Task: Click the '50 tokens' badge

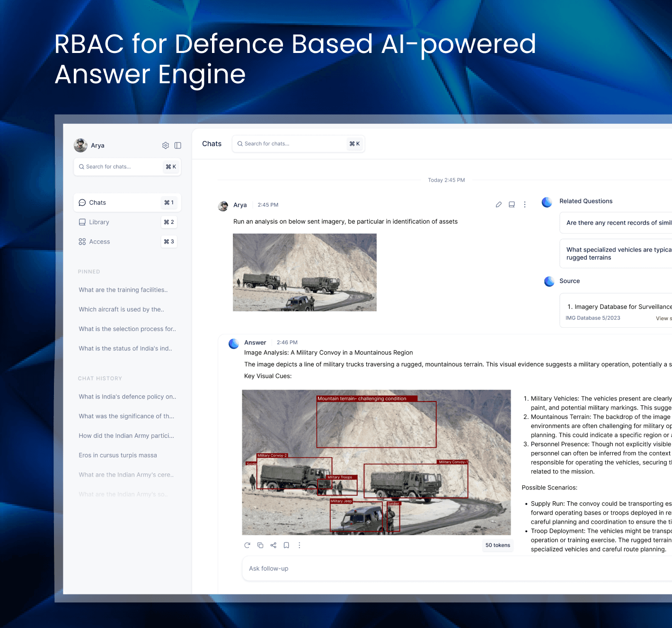Action: [498, 545]
